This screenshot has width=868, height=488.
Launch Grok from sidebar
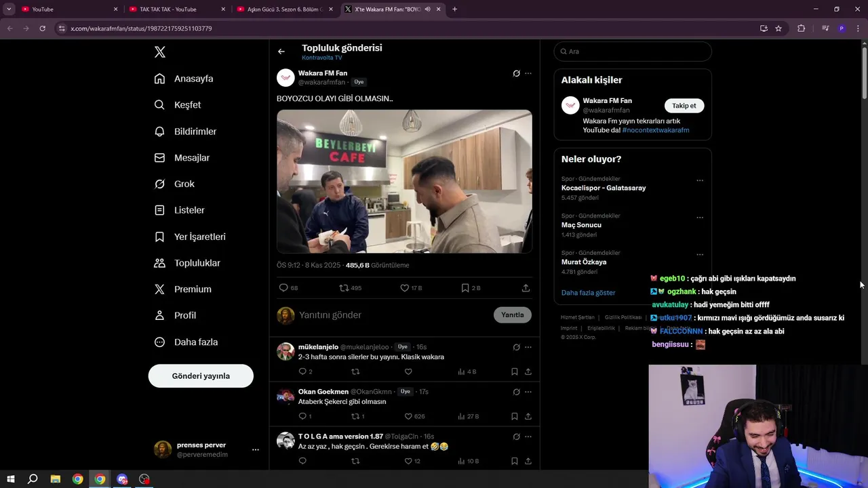[x=174, y=184]
